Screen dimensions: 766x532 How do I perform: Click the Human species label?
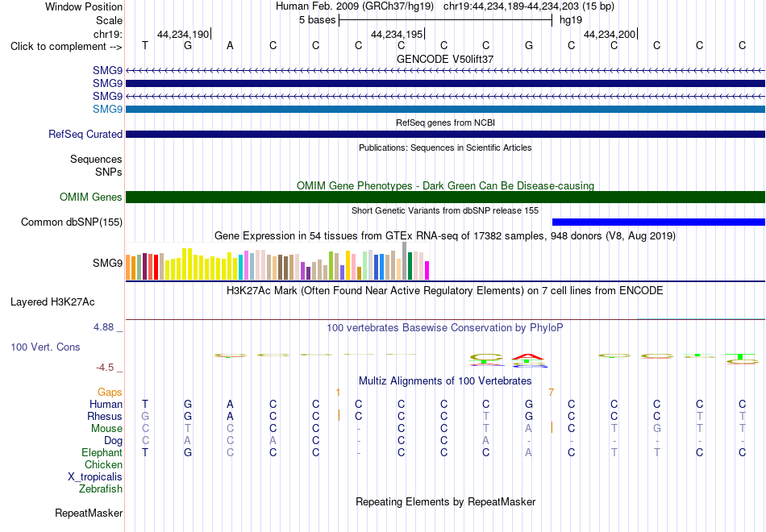106,404
